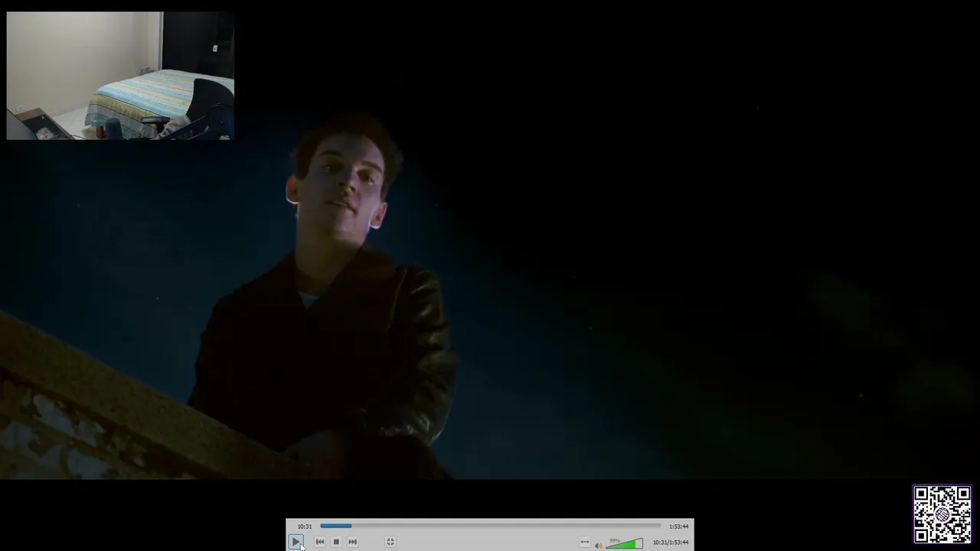This screenshot has height=551, width=980.
Task: Seek along the video progress bar
Action: pyautogui.click(x=490, y=526)
